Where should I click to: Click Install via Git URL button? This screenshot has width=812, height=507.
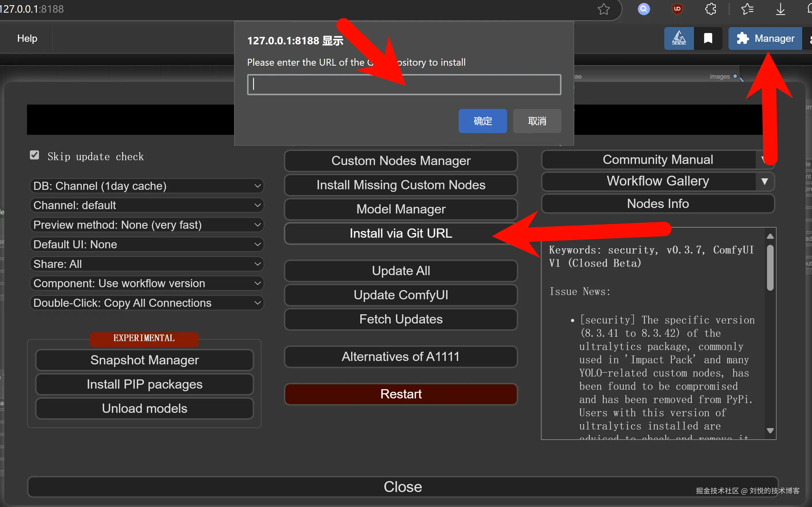tap(401, 233)
